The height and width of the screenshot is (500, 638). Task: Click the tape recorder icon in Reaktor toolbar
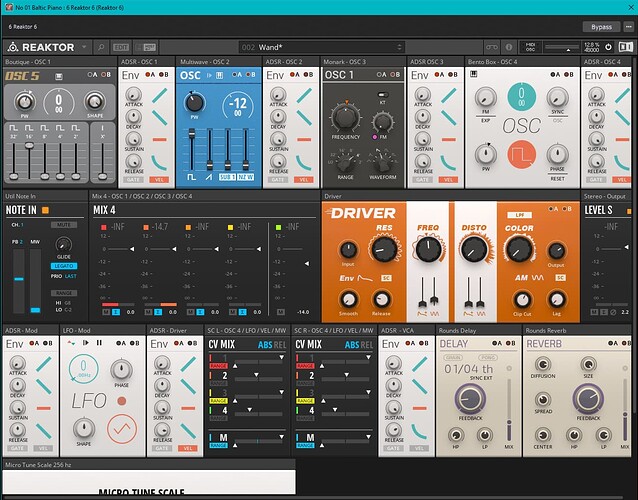pos(492,47)
